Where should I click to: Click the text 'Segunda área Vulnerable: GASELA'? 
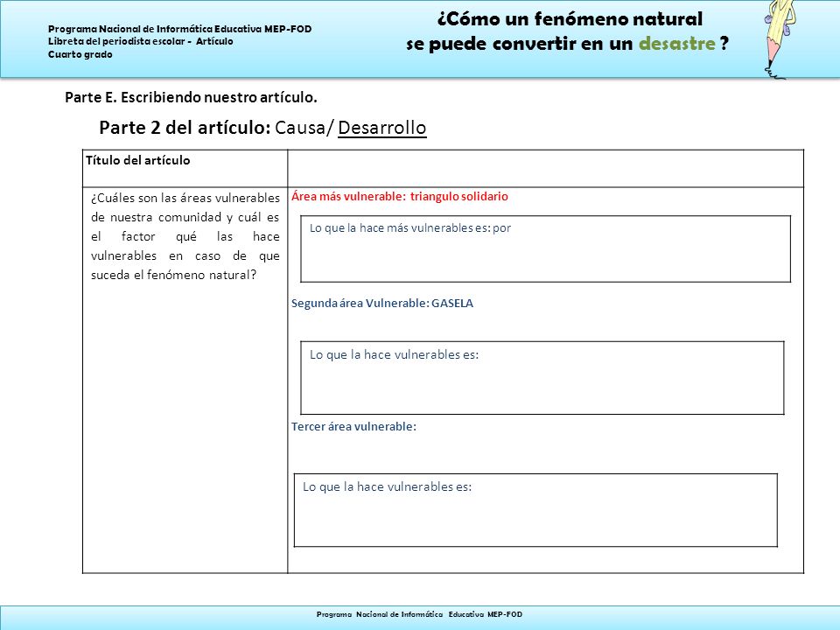tap(382, 304)
